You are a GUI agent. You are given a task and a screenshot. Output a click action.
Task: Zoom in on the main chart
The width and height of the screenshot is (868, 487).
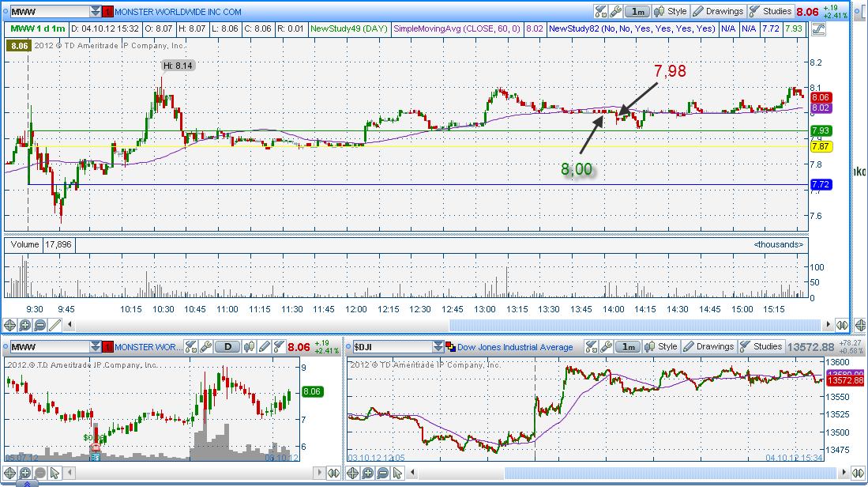(x=25, y=325)
